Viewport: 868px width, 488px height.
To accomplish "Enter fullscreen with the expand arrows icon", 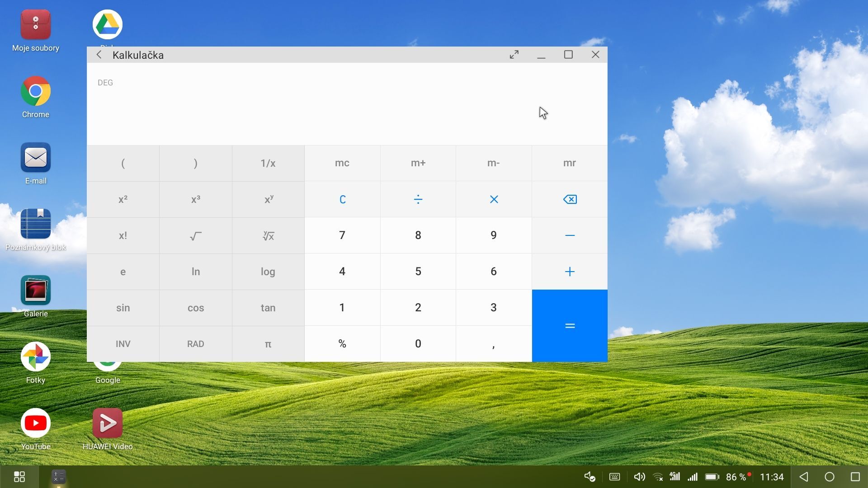I will [514, 55].
